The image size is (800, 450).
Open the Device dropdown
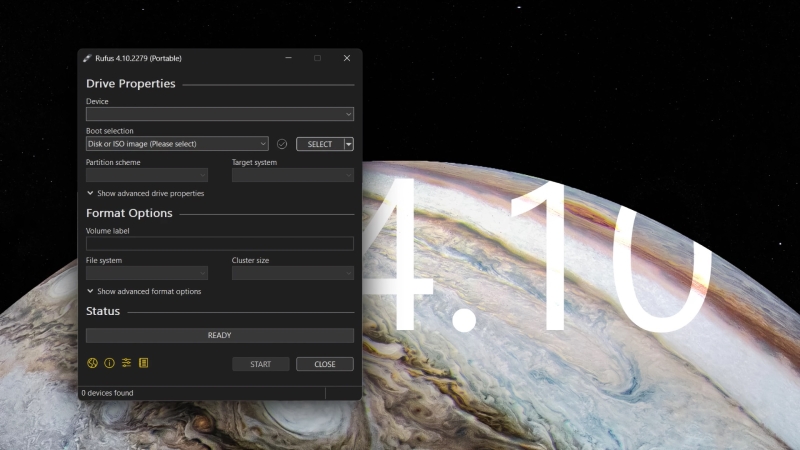(x=219, y=114)
